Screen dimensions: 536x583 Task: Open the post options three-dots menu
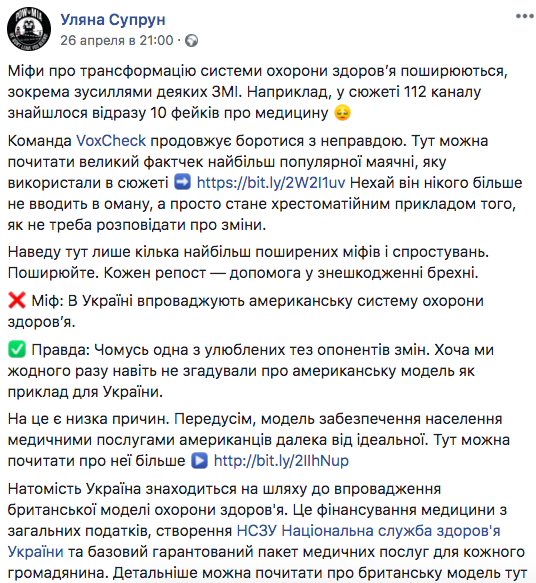[x=524, y=16]
